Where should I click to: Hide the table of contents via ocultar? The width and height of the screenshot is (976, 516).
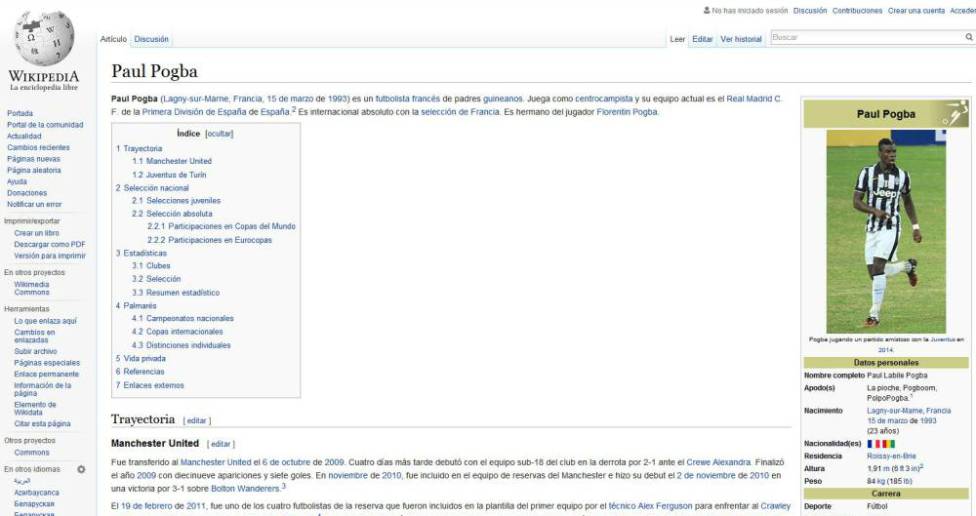[x=219, y=133]
